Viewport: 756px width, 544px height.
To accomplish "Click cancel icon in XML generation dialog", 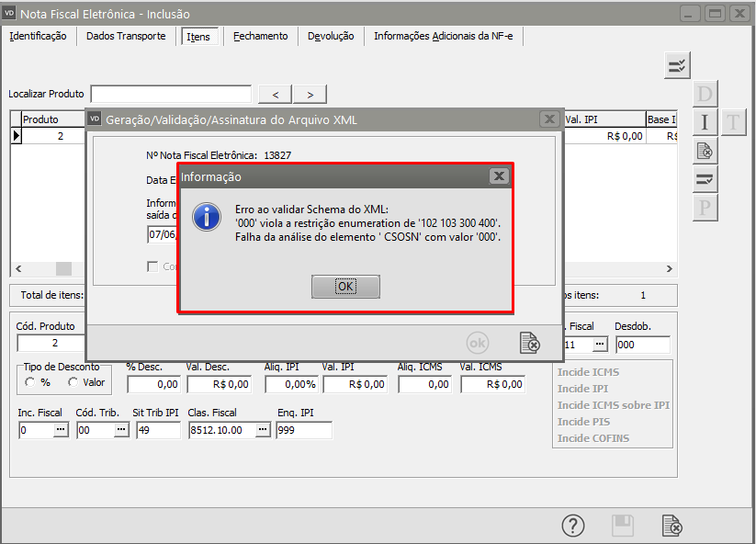I will 529,343.
